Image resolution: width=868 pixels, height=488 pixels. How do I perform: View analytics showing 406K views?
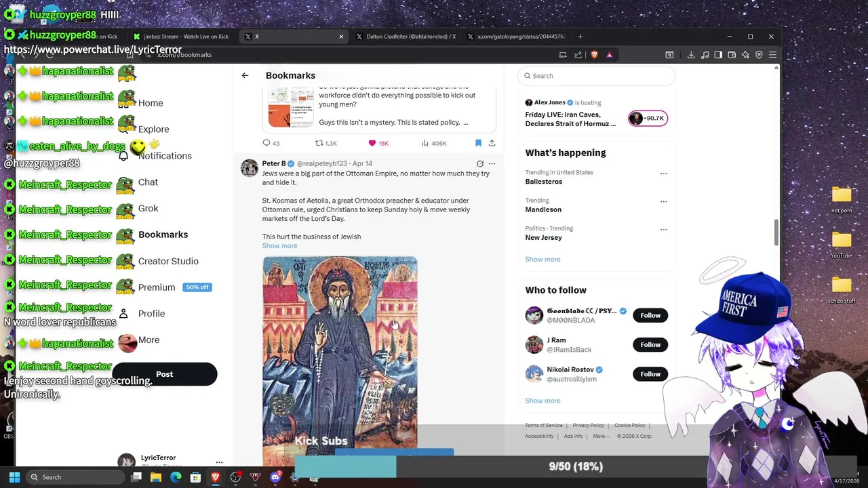pyautogui.click(x=434, y=143)
